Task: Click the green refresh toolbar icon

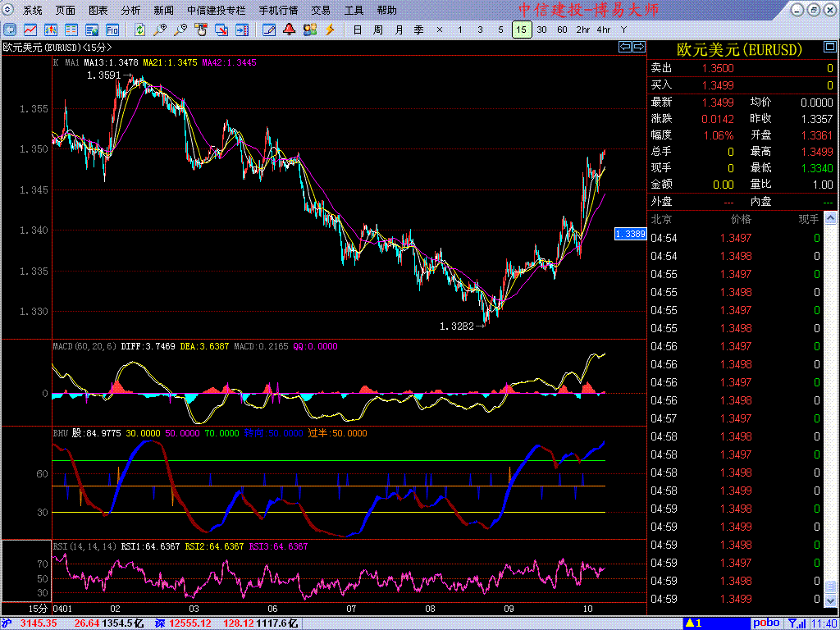Action: (140, 30)
